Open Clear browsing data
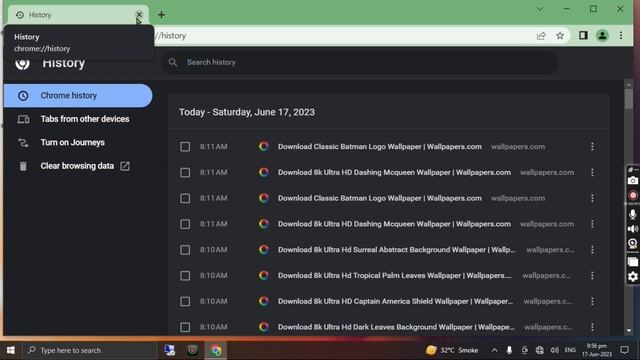This screenshot has height=360, width=640. 78,166
